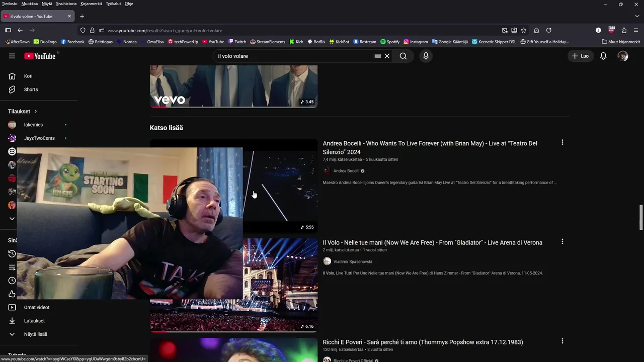The image size is (644, 362).
Task: Bookmark this page with the star icon
Action: point(524,30)
